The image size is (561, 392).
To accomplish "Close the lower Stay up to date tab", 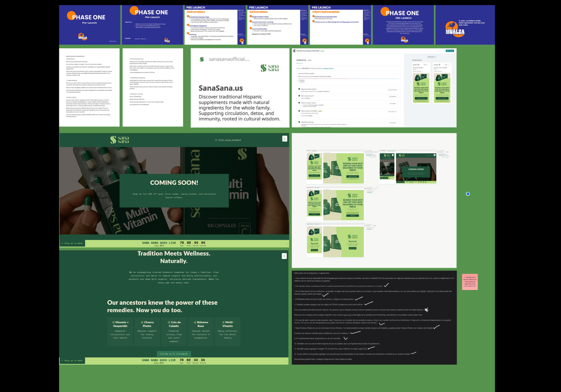I will click(62, 360).
